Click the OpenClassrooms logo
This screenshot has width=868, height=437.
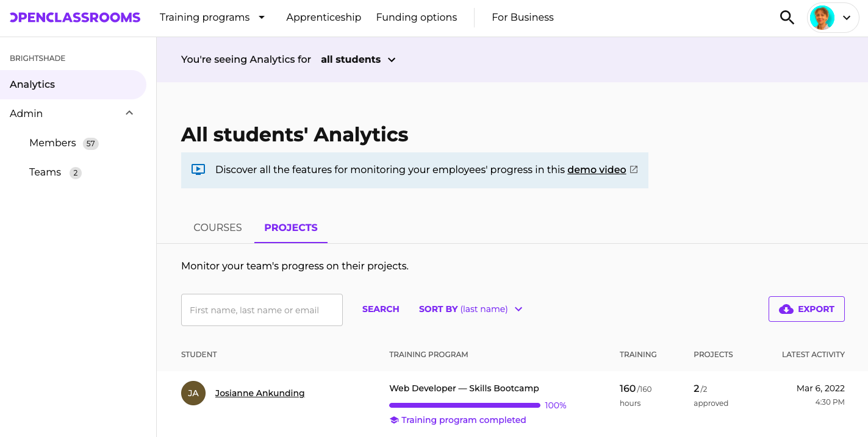click(x=75, y=18)
